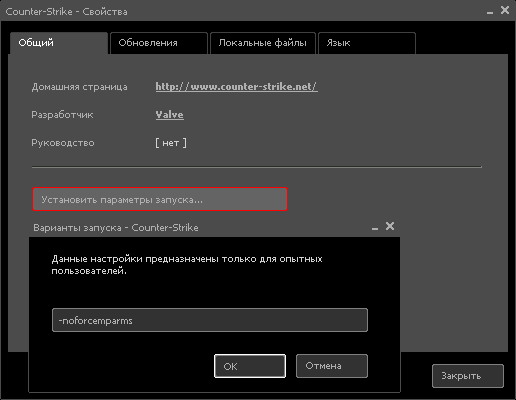
Task: Open the Локальные файлы tab
Action: 263,43
